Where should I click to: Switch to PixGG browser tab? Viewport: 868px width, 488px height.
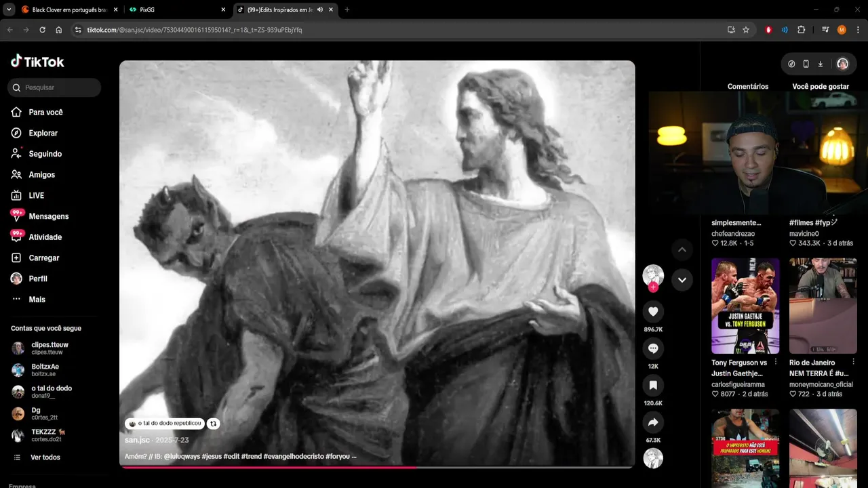176,9
